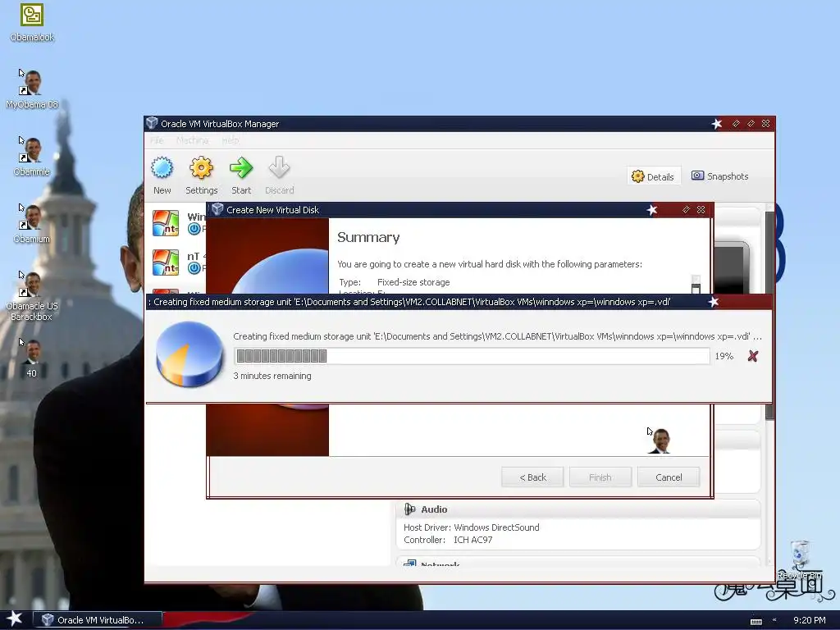This screenshot has width=840, height=630.
Task: Switch to the Details view
Action: (654, 176)
